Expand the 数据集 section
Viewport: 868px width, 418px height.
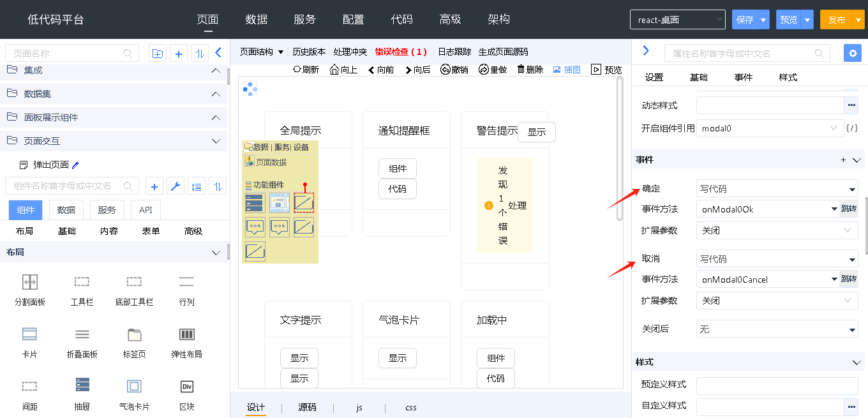216,94
